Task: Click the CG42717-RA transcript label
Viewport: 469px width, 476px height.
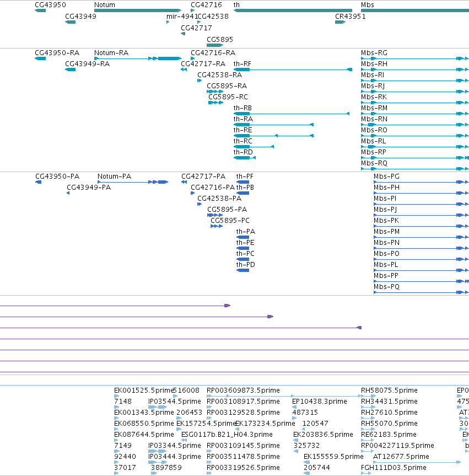Action: 203,64
